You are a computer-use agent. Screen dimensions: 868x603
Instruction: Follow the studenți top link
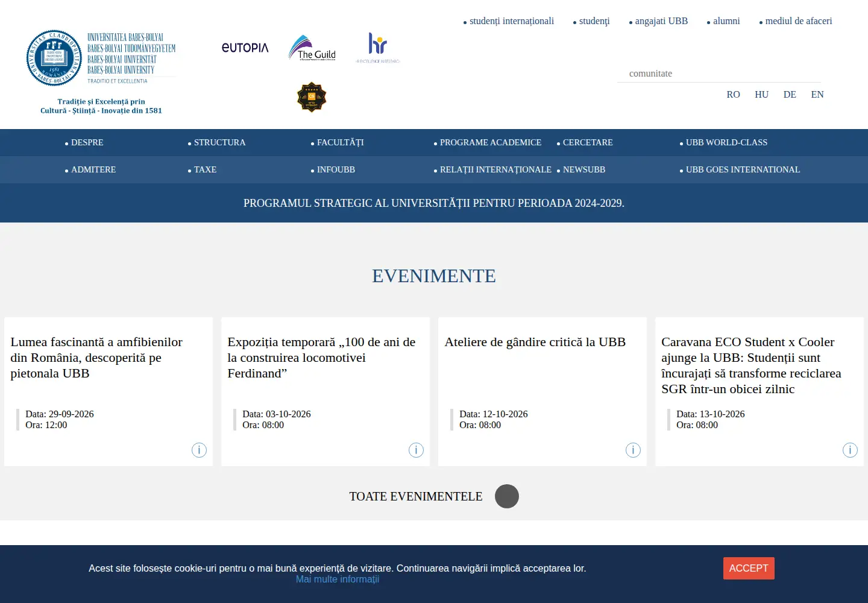click(x=594, y=21)
